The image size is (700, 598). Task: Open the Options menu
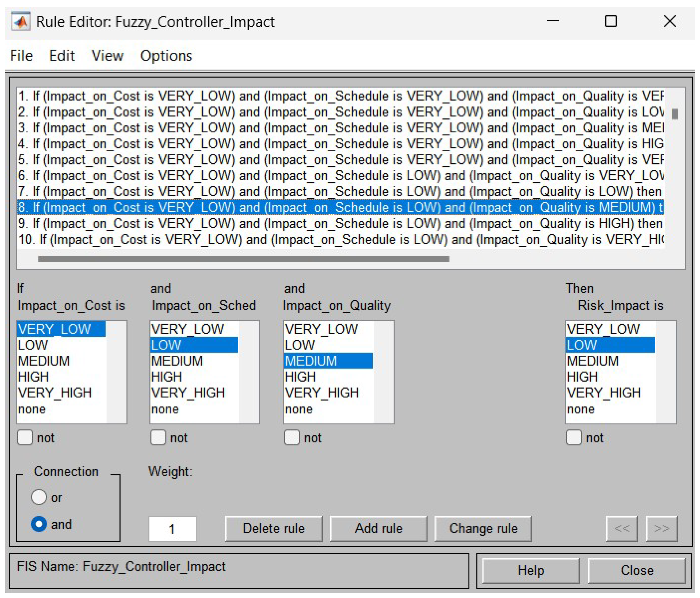[166, 55]
